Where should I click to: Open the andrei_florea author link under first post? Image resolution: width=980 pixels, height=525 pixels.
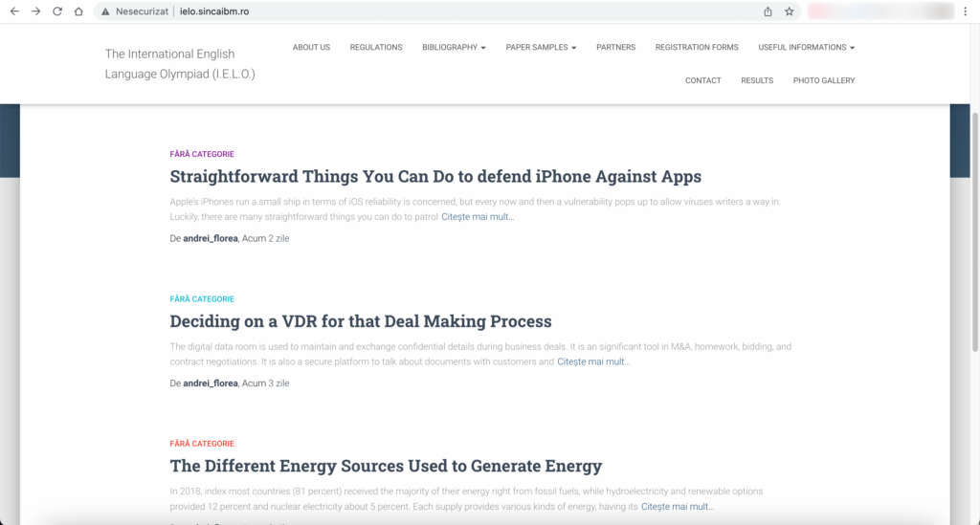211,238
